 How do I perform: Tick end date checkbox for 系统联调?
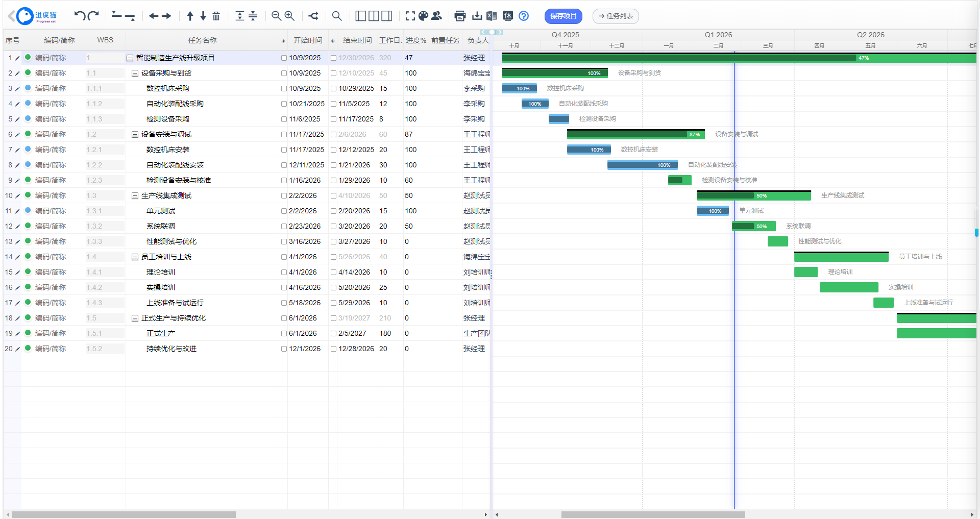(333, 227)
